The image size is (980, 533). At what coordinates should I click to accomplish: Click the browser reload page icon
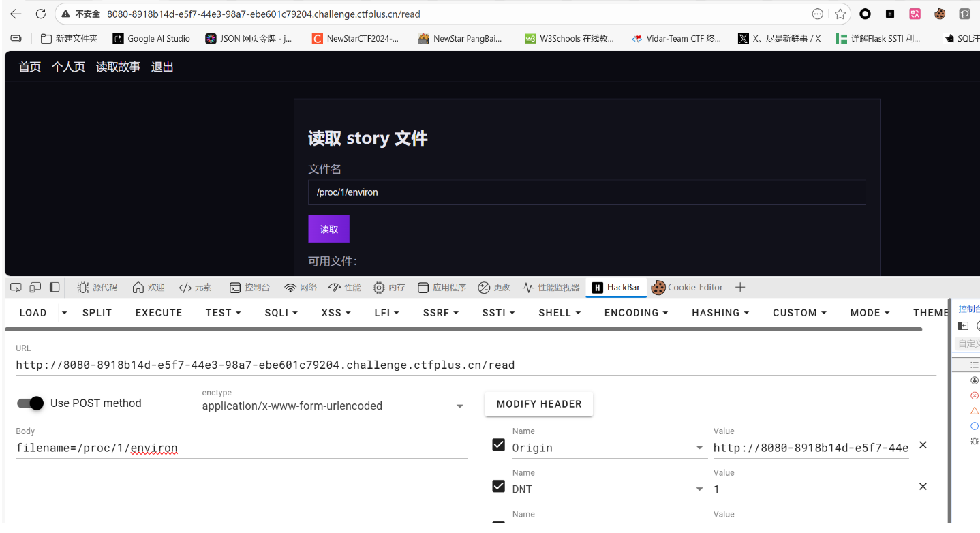pos(41,14)
